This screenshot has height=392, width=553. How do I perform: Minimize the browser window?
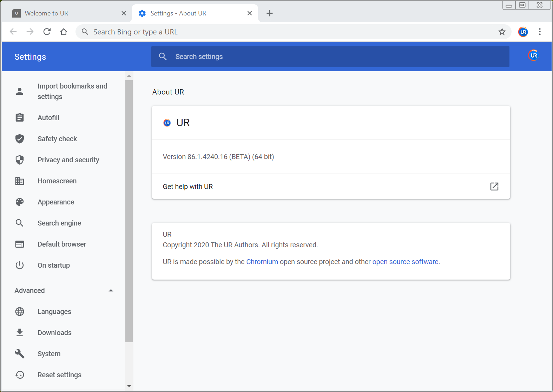pos(509,5)
